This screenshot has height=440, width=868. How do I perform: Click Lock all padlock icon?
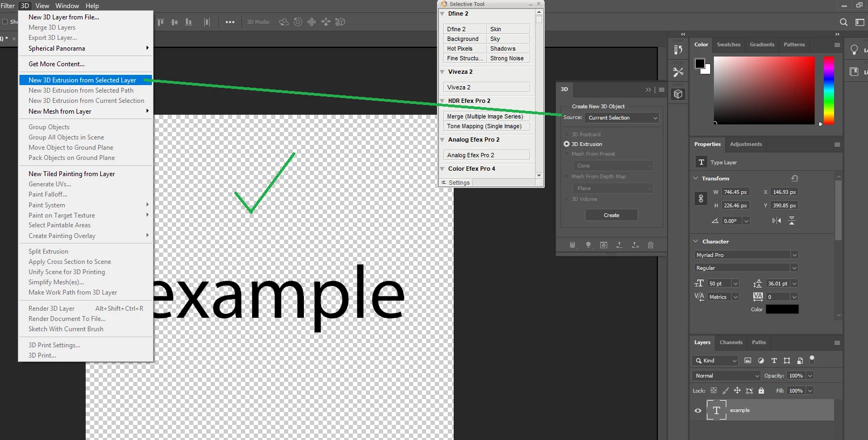761,390
